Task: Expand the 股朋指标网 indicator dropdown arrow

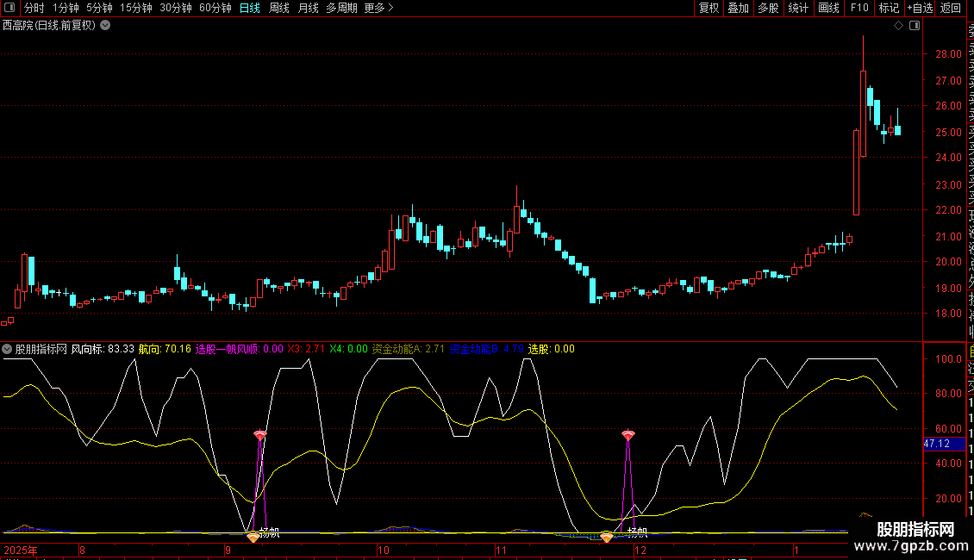Action: click(8, 349)
